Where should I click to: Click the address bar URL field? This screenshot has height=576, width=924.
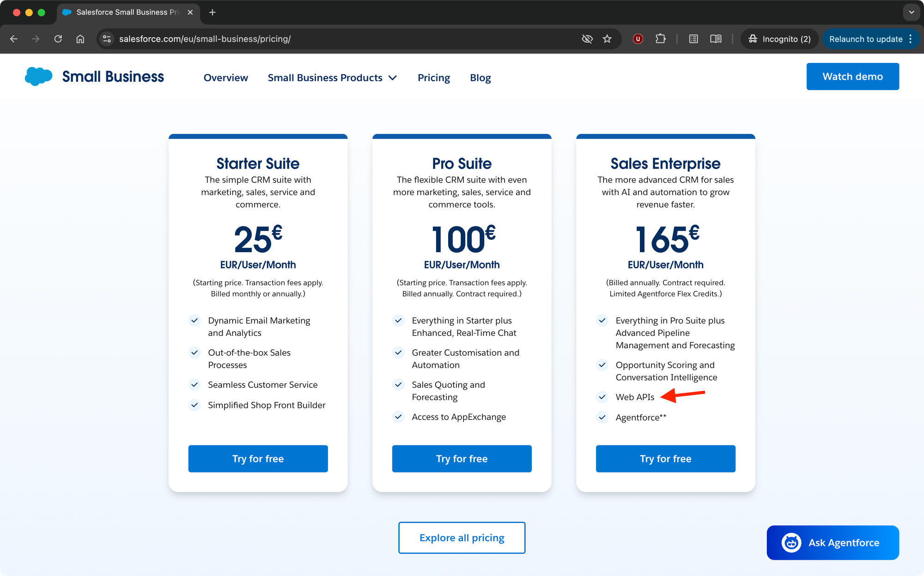tap(342, 39)
